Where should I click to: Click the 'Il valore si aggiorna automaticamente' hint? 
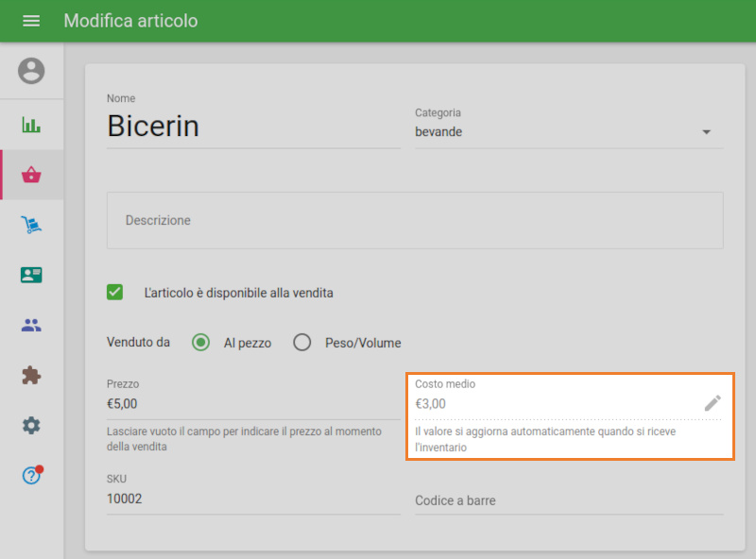pyautogui.click(x=545, y=439)
